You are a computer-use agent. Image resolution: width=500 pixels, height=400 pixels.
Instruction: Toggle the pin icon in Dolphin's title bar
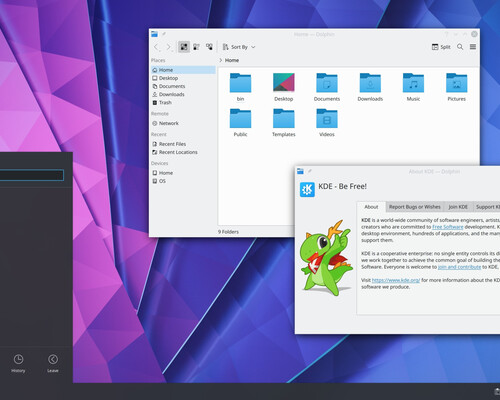click(164, 34)
